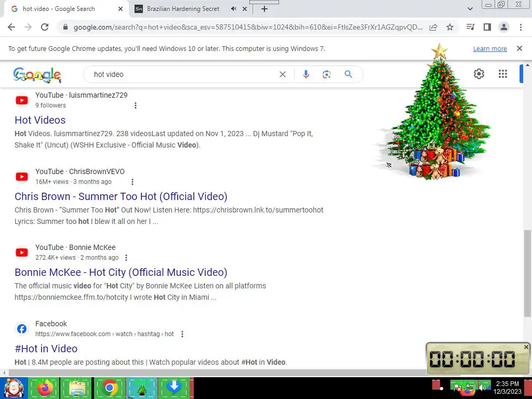Screen dimensions: 532x399
Task: Click the Chrome taskbar icon
Action: pos(109,388)
